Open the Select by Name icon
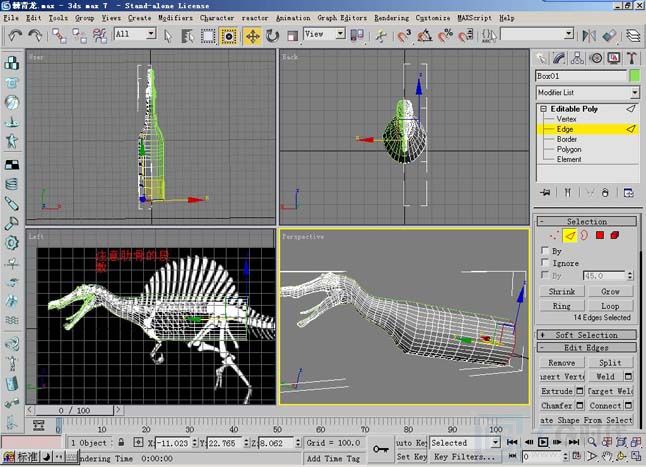646x467 pixels. point(188,36)
